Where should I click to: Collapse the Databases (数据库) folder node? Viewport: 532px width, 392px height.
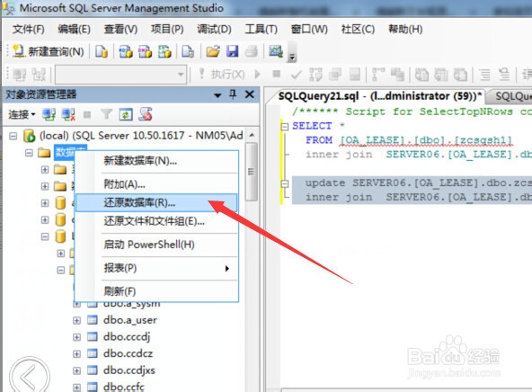pos(29,153)
